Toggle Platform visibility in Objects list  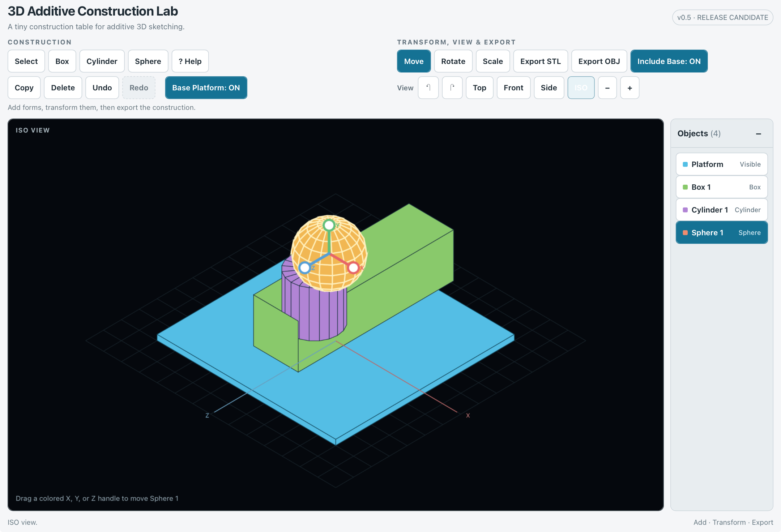(750, 164)
